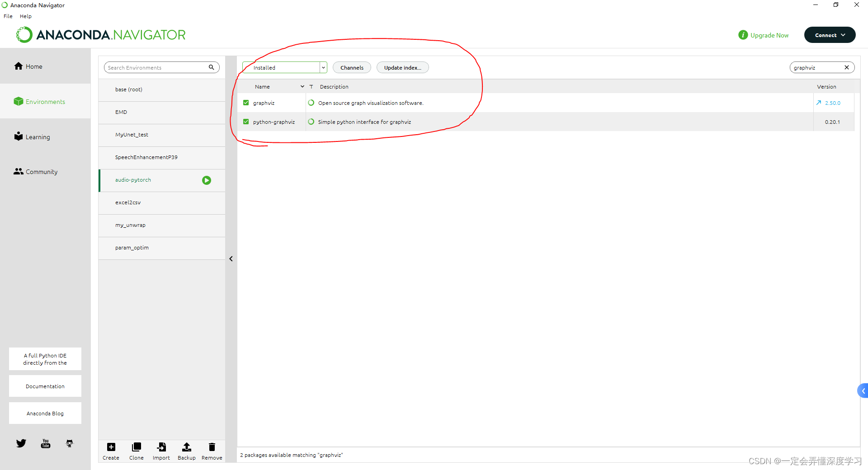Click the 'Simple python interface for graphviz' description
868x470 pixels.
[364, 122]
